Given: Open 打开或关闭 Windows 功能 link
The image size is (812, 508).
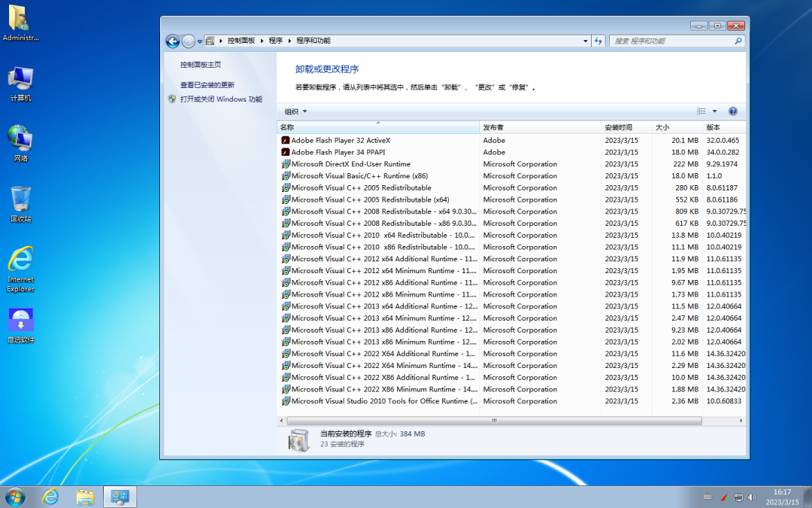Looking at the screenshot, I should 220,99.
